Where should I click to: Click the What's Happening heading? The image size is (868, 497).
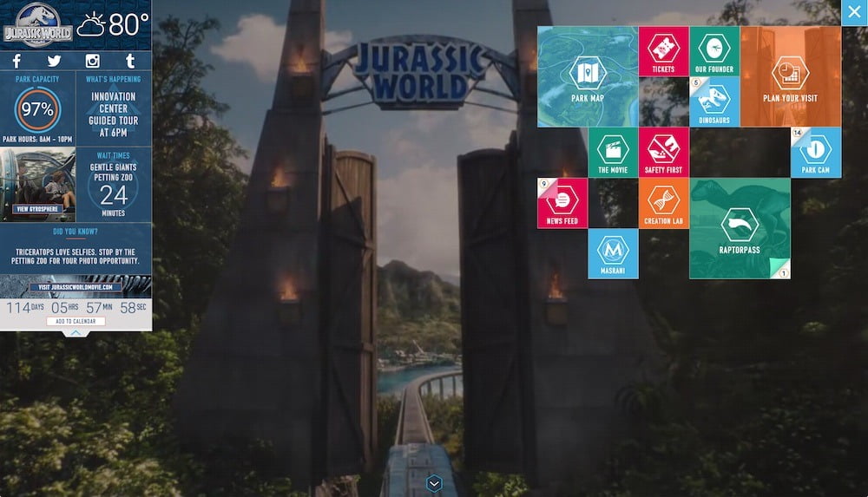[114, 79]
